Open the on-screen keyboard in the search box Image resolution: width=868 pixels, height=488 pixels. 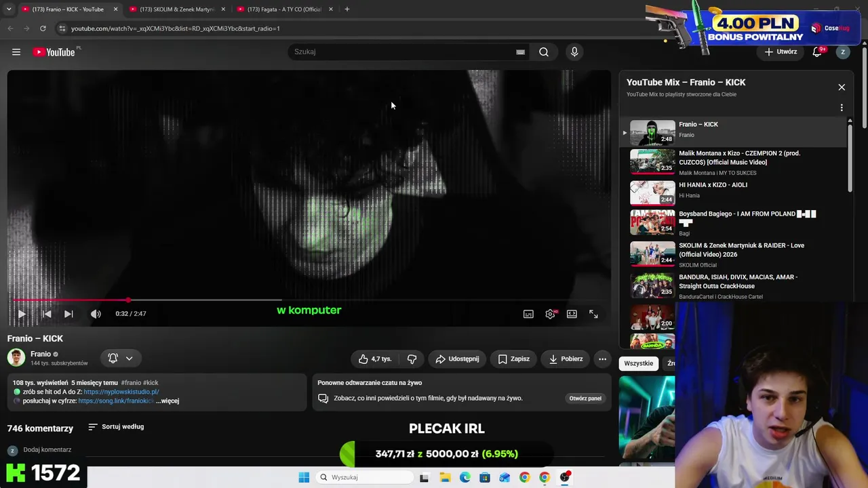click(520, 52)
